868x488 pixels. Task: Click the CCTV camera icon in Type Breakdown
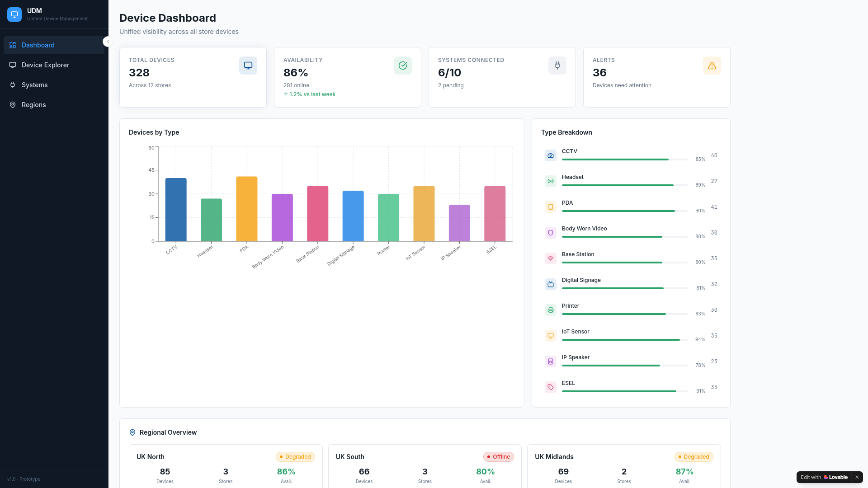click(x=551, y=155)
